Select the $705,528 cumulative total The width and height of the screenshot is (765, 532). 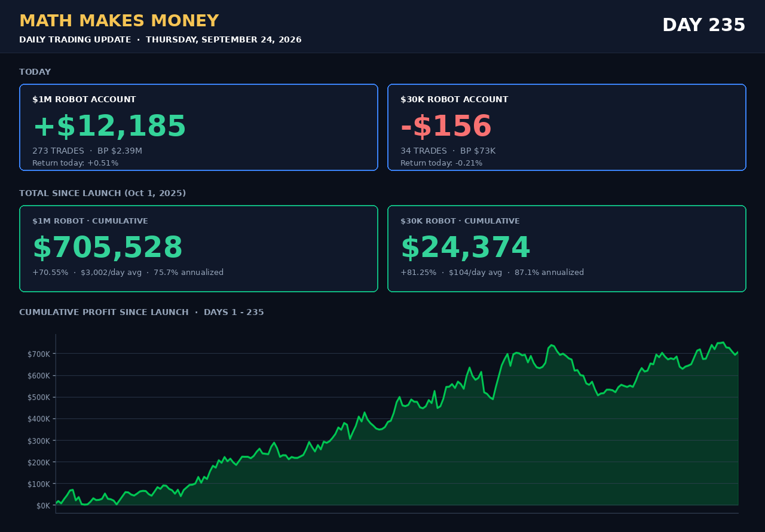click(x=108, y=248)
